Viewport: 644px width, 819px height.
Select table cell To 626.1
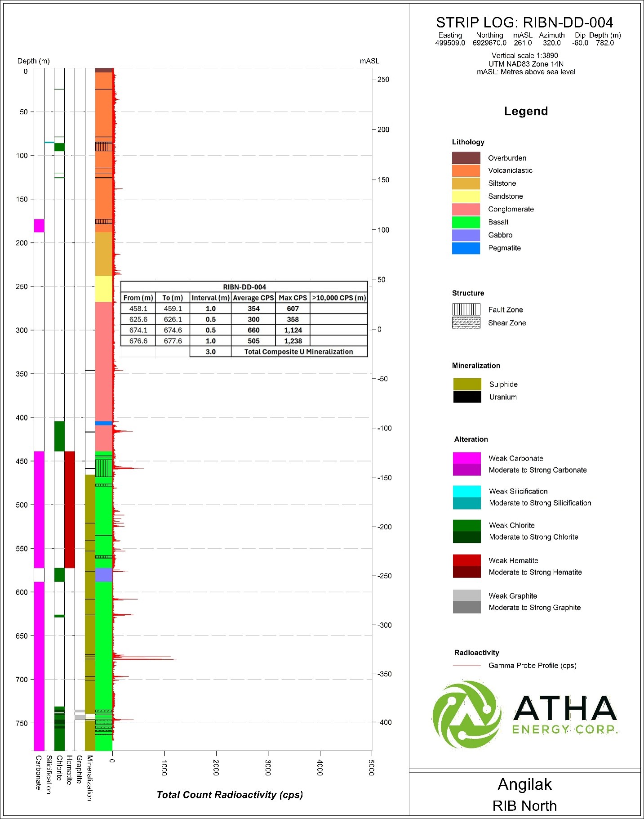(x=173, y=319)
